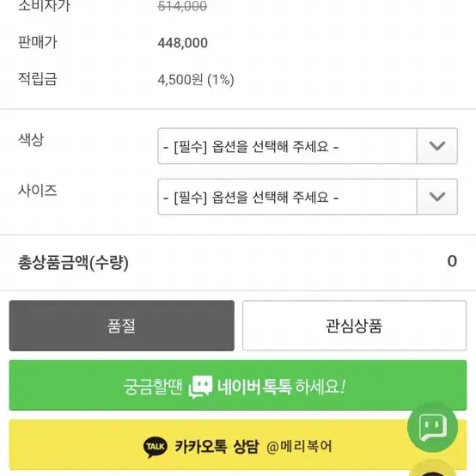Open the 색상 color option dropdown

pyautogui.click(x=308, y=146)
